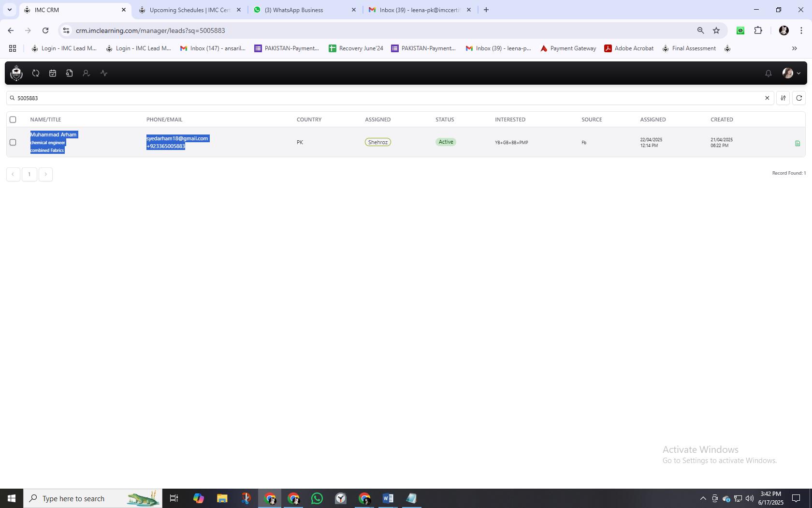Click the CREATED column header
The width and height of the screenshot is (812, 508).
tap(722, 120)
